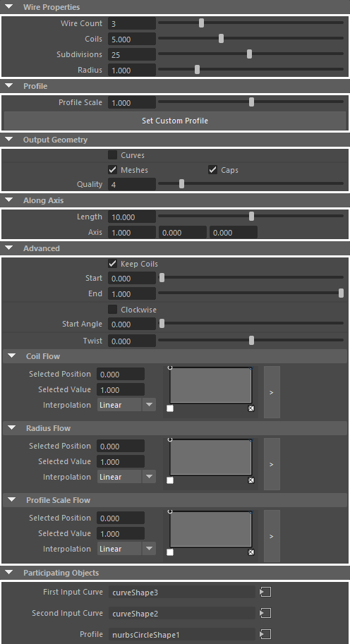Click the Coils slider handle
The width and height of the screenshot is (350, 644).
point(221,39)
